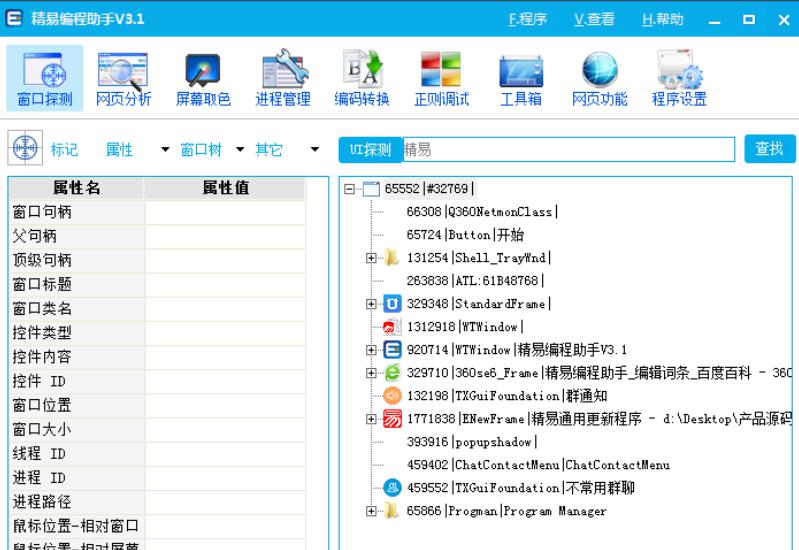799x550 pixels.
Task: Open the 程序设置 program settings
Action: (x=679, y=78)
